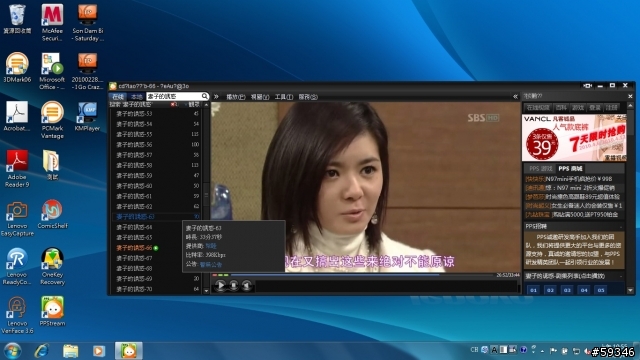Image resolution: width=640 pixels, height=360 pixels.
Task: Click episode button 05 in right panel
Action: [x=601, y=290]
